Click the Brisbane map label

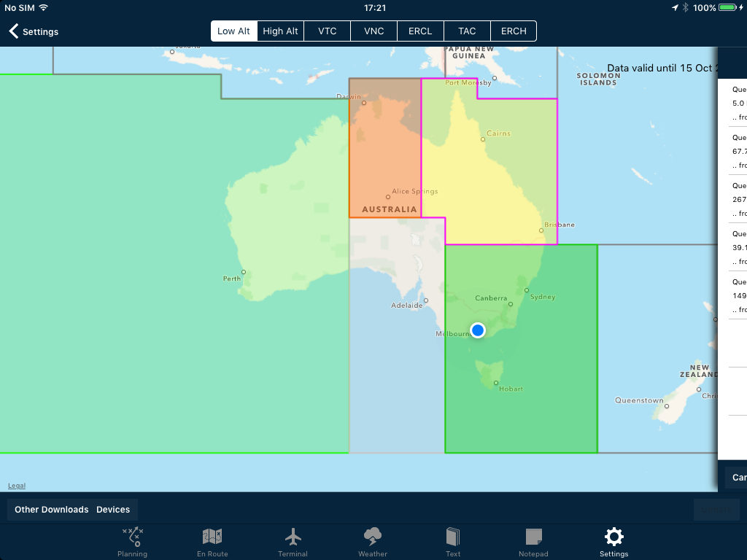(x=560, y=225)
